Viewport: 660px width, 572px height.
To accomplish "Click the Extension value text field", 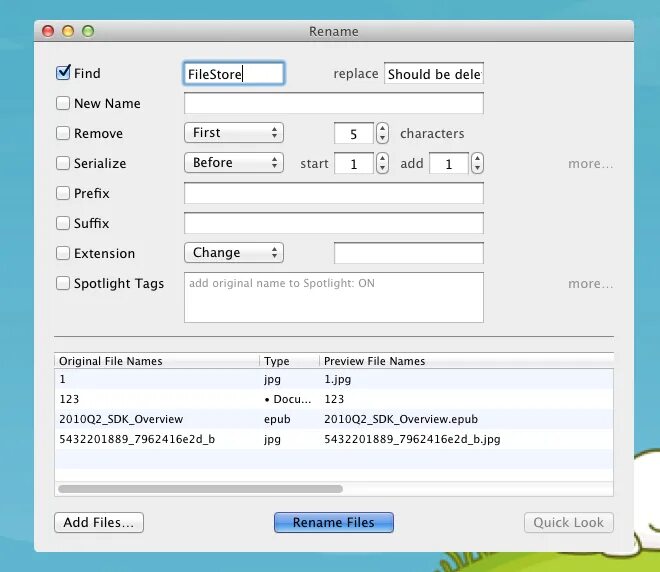I will tap(409, 253).
